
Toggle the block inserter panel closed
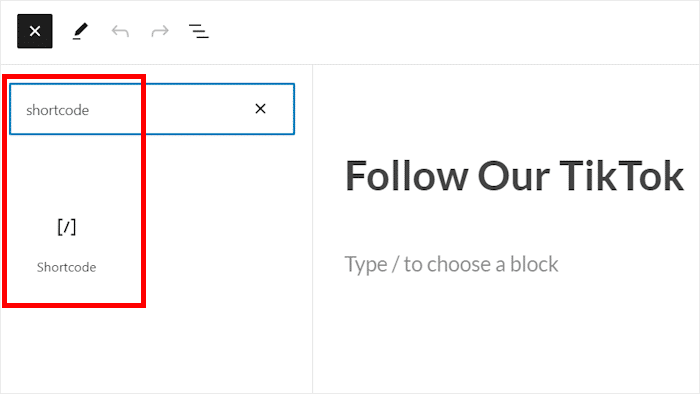point(35,31)
